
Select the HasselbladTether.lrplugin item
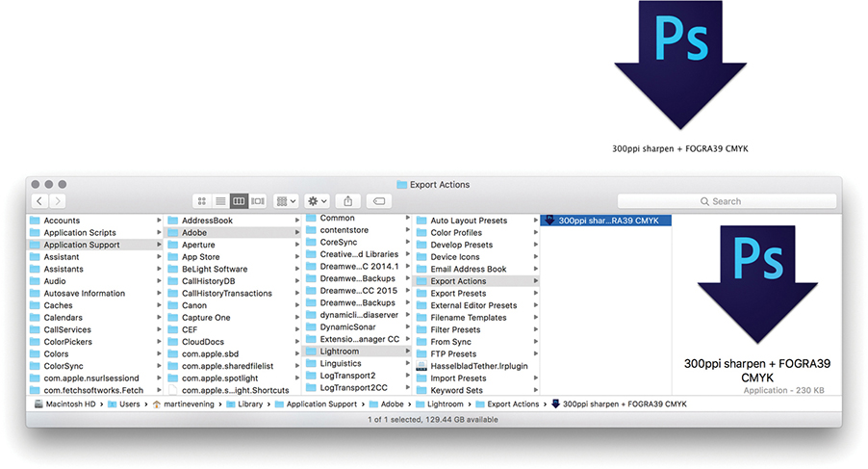click(x=476, y=366)
